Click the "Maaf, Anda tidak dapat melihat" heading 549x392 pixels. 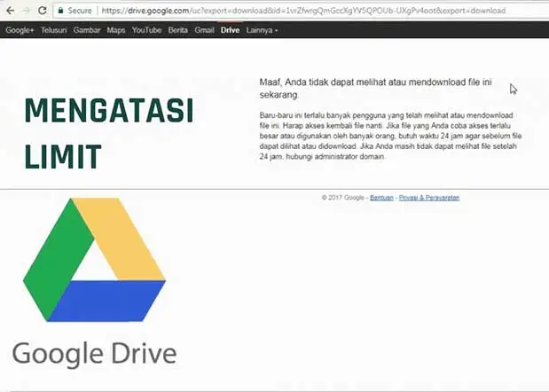coord(375,88)
